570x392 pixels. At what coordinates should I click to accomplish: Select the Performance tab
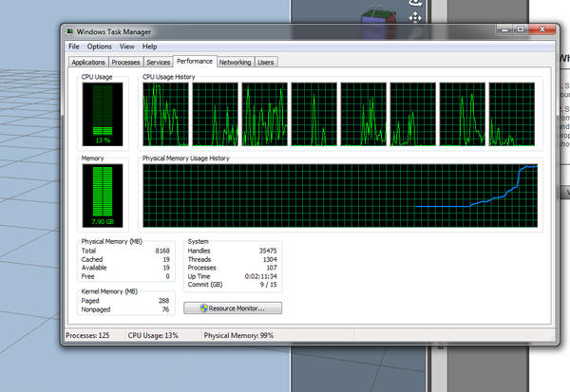195,61
